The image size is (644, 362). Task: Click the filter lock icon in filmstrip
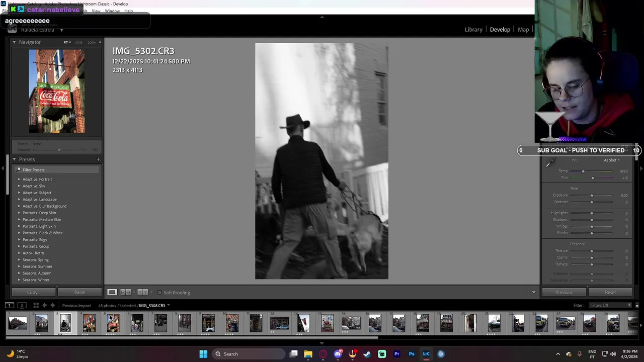click(x=637, y=305)
